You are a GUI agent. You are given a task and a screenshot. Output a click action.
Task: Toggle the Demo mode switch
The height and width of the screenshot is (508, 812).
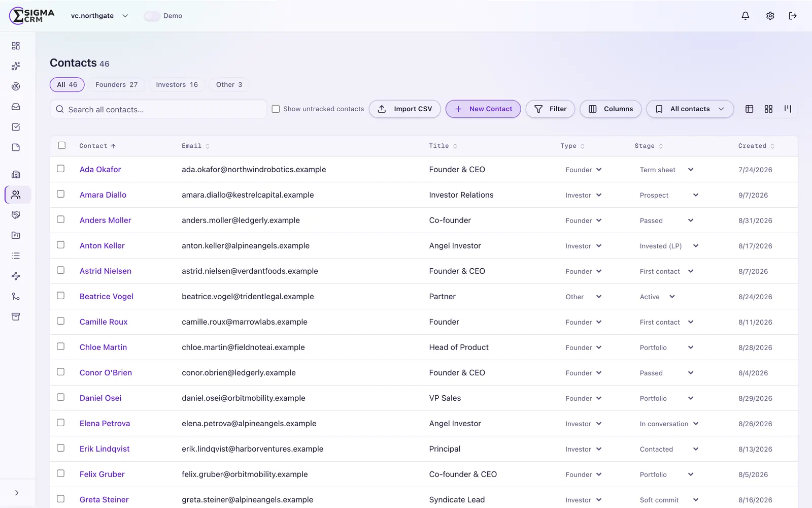pyautogui.click(x=152, y=16)
